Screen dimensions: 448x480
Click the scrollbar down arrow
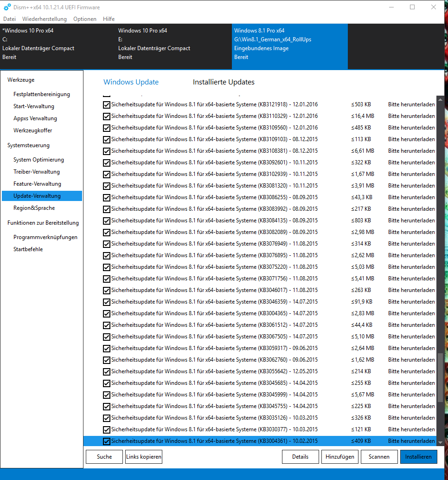[441, 442]
